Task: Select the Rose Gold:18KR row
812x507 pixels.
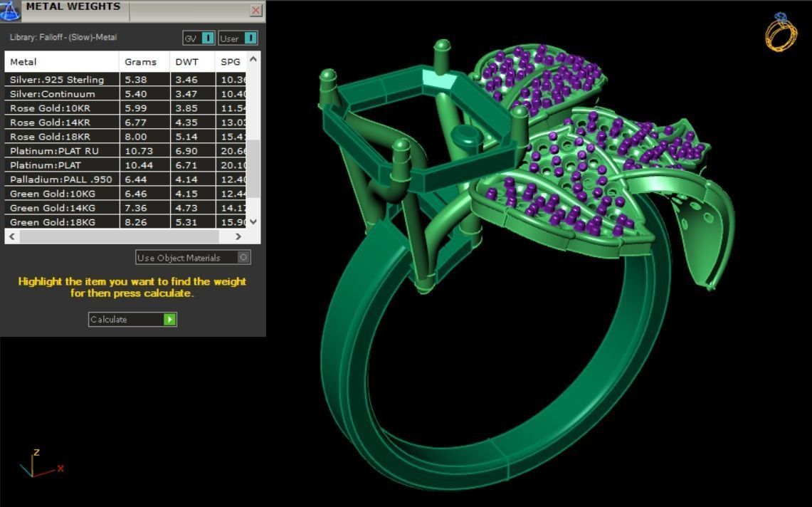Action: coord(125,137)
